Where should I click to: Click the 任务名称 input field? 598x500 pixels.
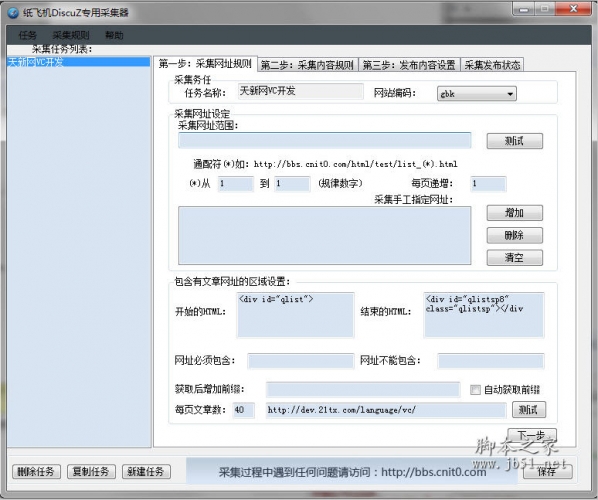301,92
